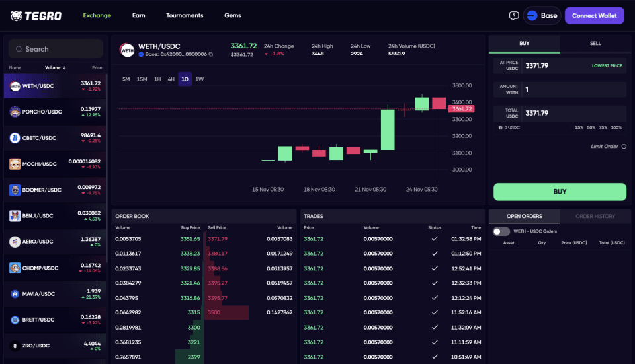Image resolution: width=635 pixels, height=364 pixels.
Task: Click the Tegro logo icon
Action: pos(16,16)
